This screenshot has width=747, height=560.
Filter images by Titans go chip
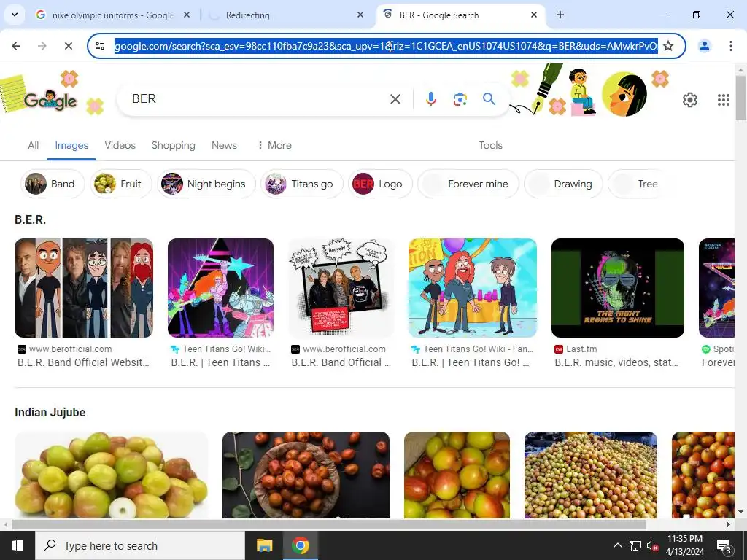[x=301, y=184]
